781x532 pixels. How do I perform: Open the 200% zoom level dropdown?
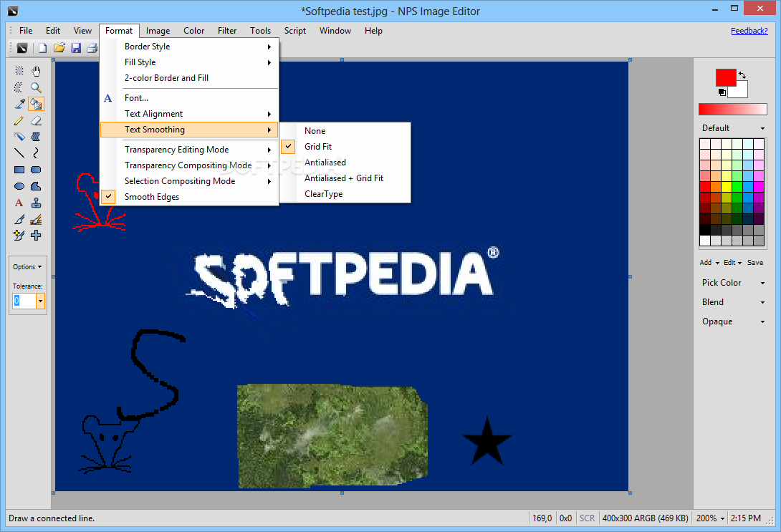click(710, 518)
